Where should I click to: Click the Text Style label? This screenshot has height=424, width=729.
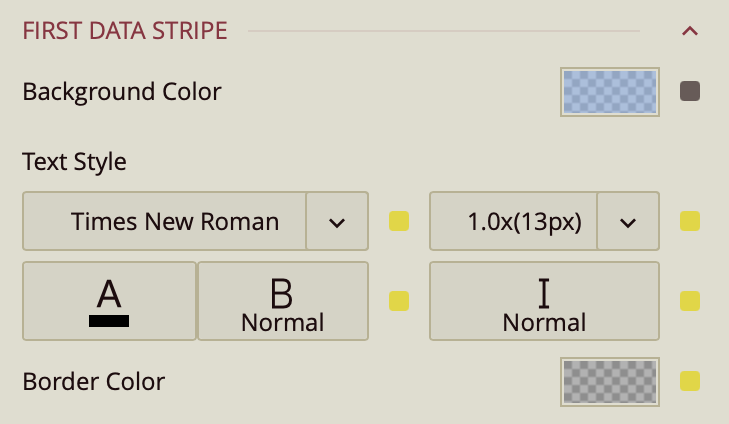tap(74, 161)
